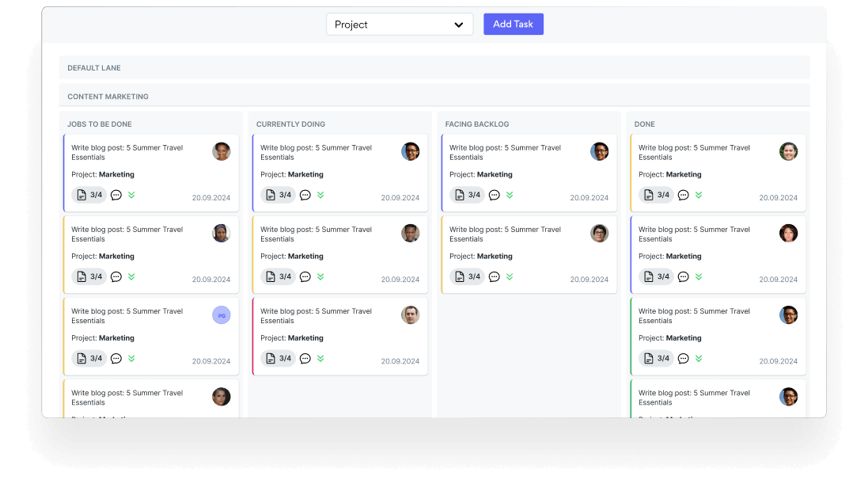The height and width of the screenshot is (495, 868).
Task: Click green priority chevrons on second Currently Doing card
Action: point(320,276)
